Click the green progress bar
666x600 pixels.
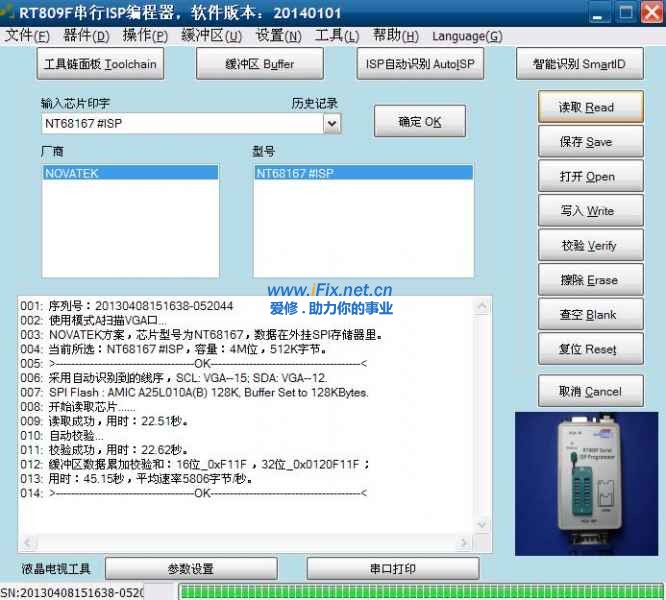421,592
